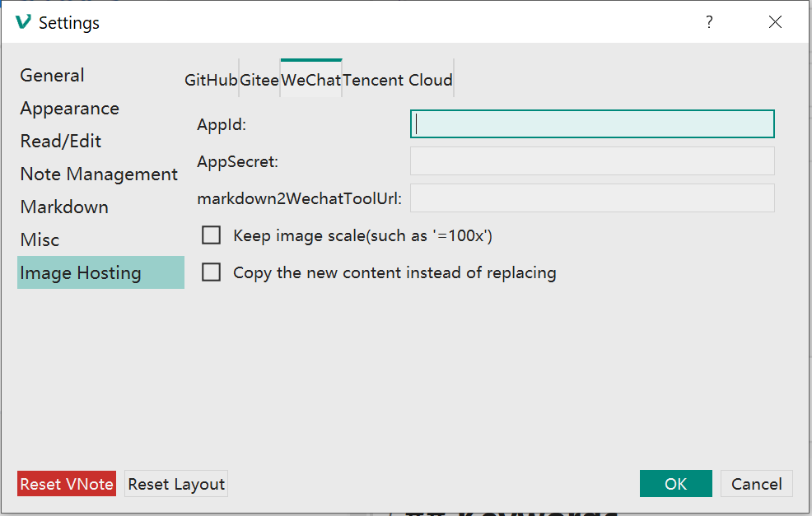
Task: Switch to the GitHub tab
Action: [x=211, y=80]
